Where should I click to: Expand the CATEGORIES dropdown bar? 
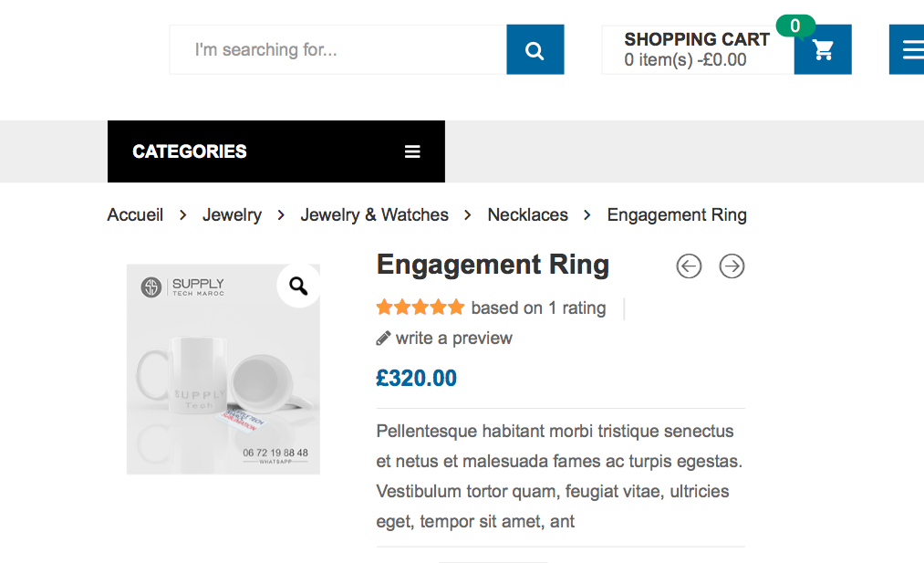click(276, 151)
